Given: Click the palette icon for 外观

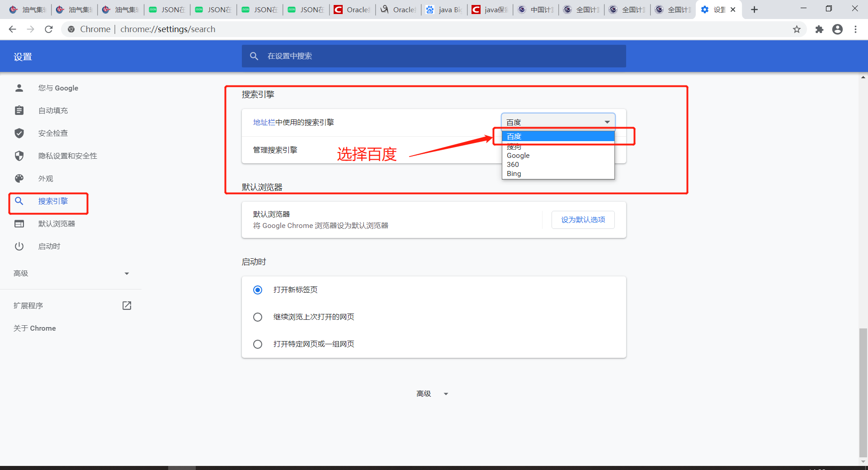Looking at the screenshot, I should pos(19,178).
